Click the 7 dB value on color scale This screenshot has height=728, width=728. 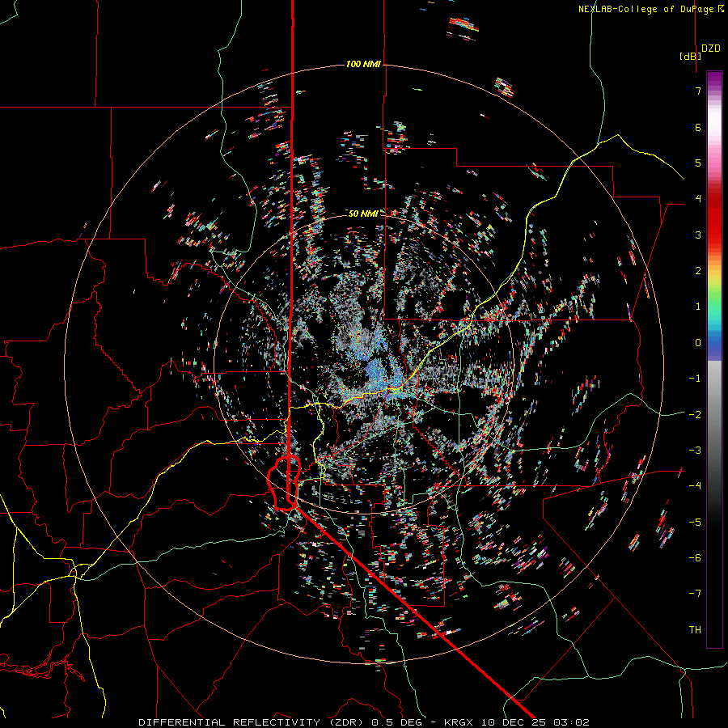pos(698,91)
